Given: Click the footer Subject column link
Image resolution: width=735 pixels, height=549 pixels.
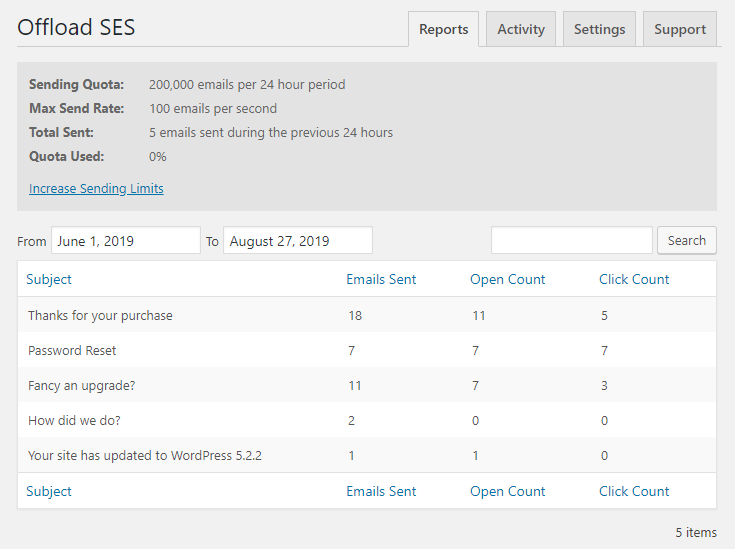Looking at the screenshot, I should coord(49,491).
